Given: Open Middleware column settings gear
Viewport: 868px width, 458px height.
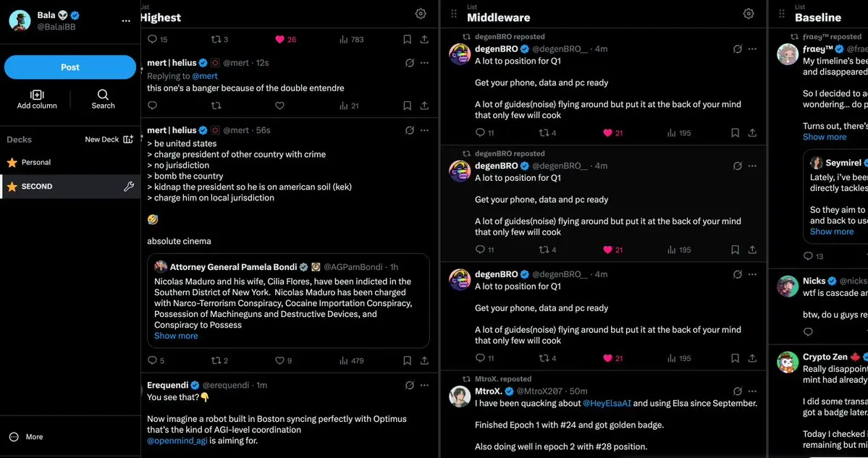Looking at the screenshot, I should coord(749,14).
